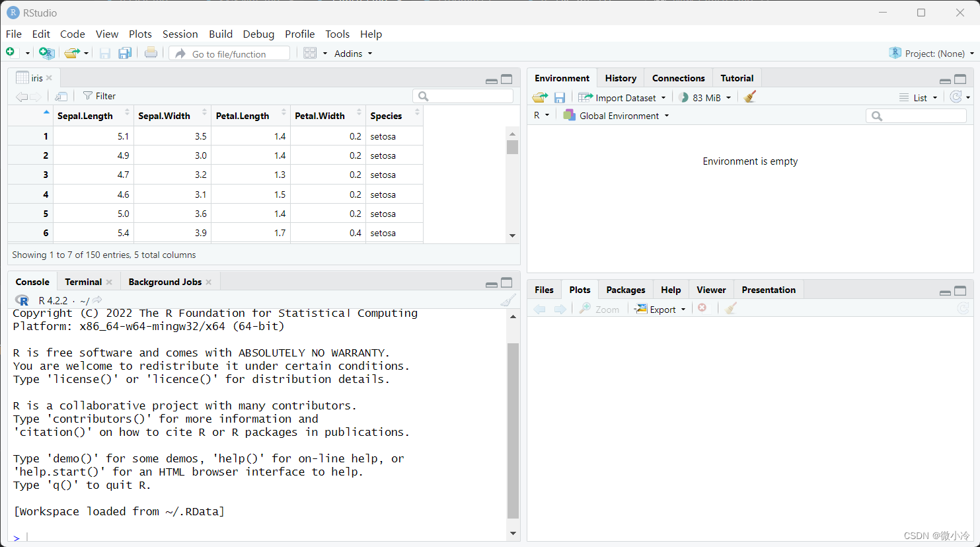Go back in the data viewer source history
The width and height of the screenshot is (980, 547).
click(22, 97)
